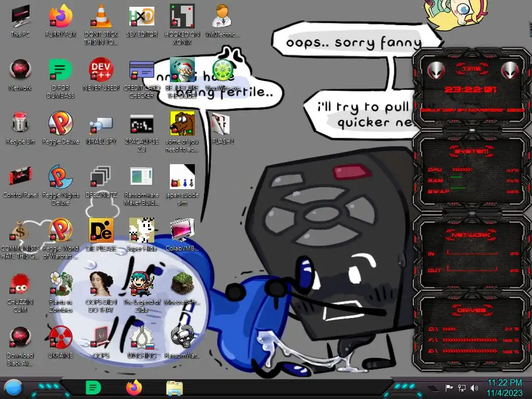Click the digital clock 23:22 readout
The image size is (532, 399).
point(470,89)
